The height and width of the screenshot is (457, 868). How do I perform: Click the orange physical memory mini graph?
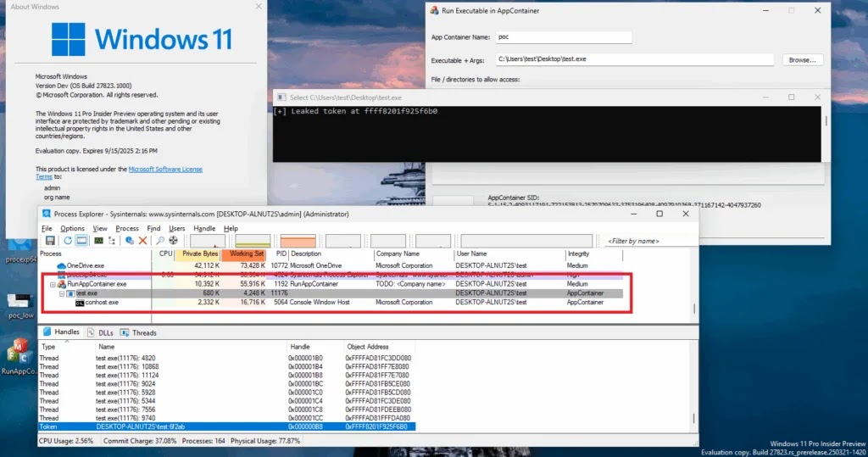point(298,241)
